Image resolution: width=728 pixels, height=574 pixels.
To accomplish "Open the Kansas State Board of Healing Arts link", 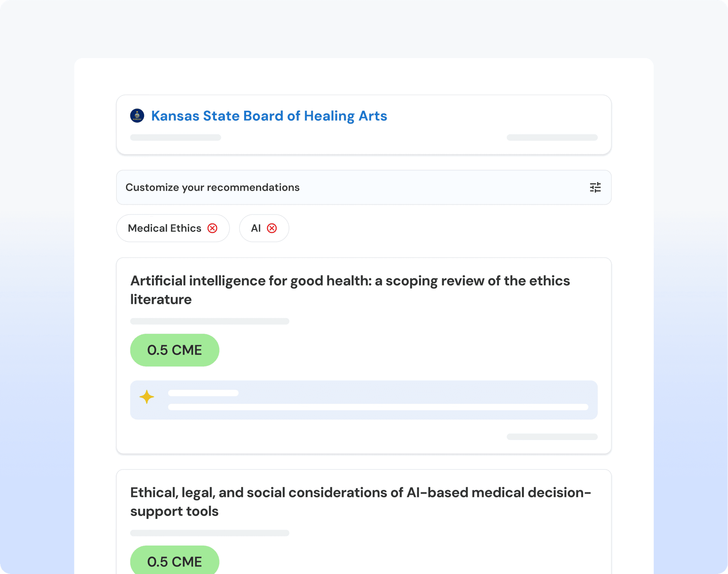I will click(269, 116).
